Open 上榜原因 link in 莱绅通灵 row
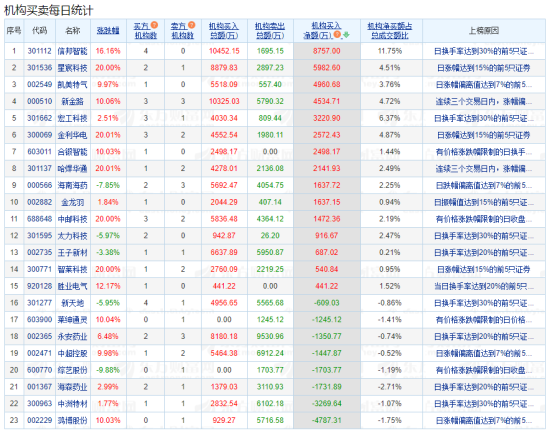This screenshot has height=436, width=550. coord(484,320)
